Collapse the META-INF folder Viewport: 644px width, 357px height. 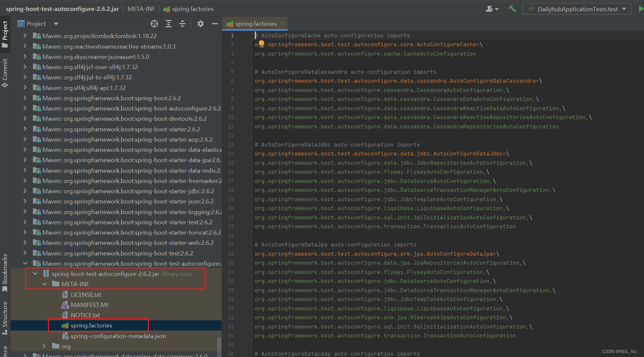[44, 284]
